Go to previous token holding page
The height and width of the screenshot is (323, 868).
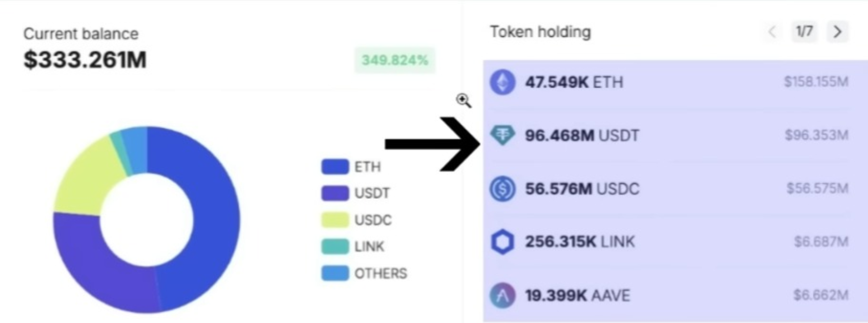(772, 32)
